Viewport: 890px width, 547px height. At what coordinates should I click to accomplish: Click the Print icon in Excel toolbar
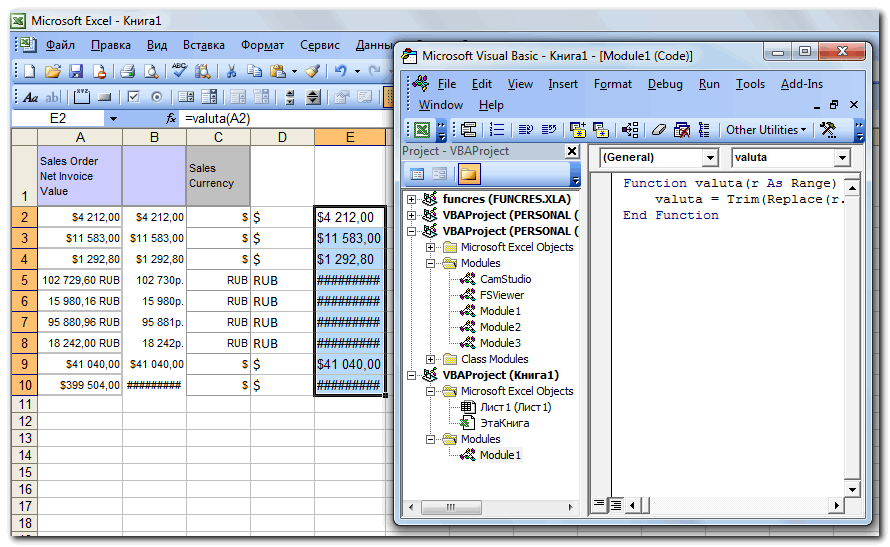(128, 71)
